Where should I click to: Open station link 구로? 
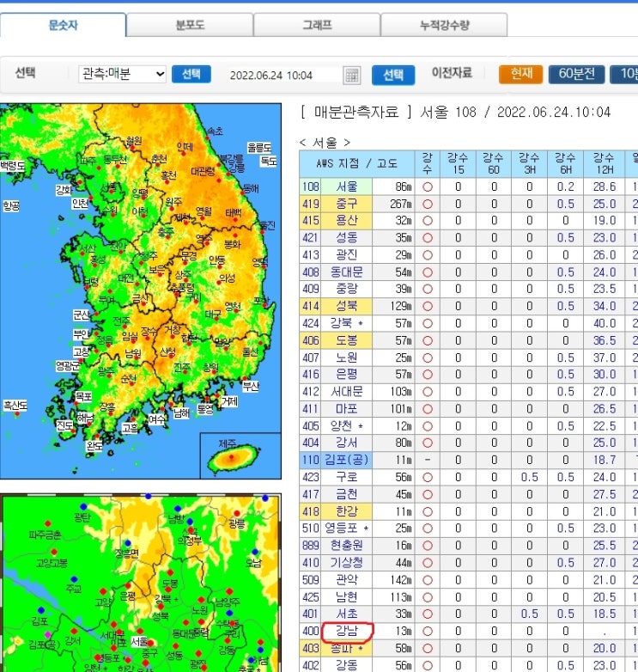tap(346, 477)
